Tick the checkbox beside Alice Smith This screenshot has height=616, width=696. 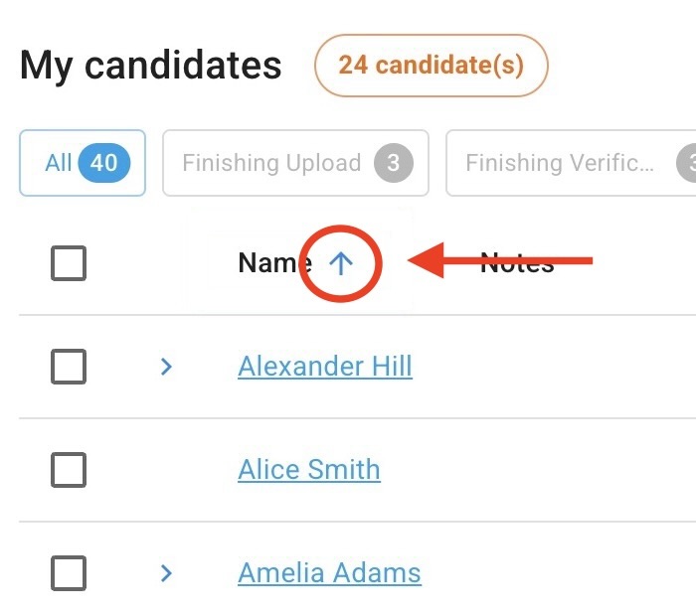(69, 470)
